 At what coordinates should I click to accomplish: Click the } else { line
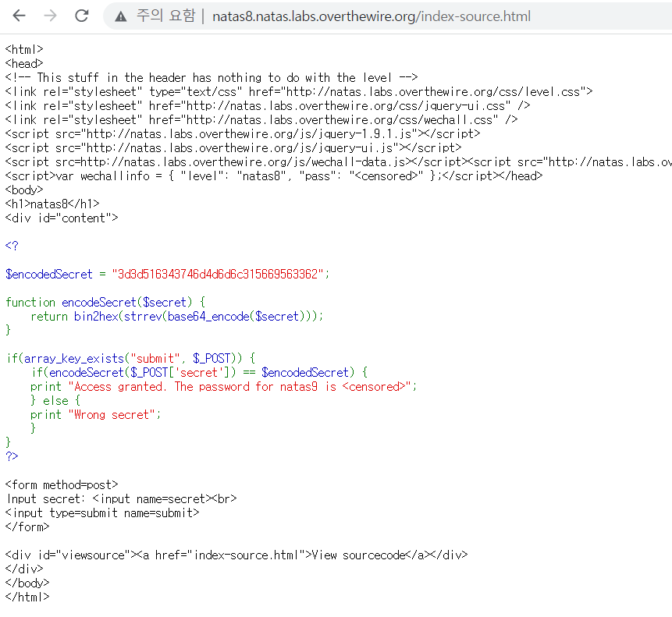click(x=55, y=401)
